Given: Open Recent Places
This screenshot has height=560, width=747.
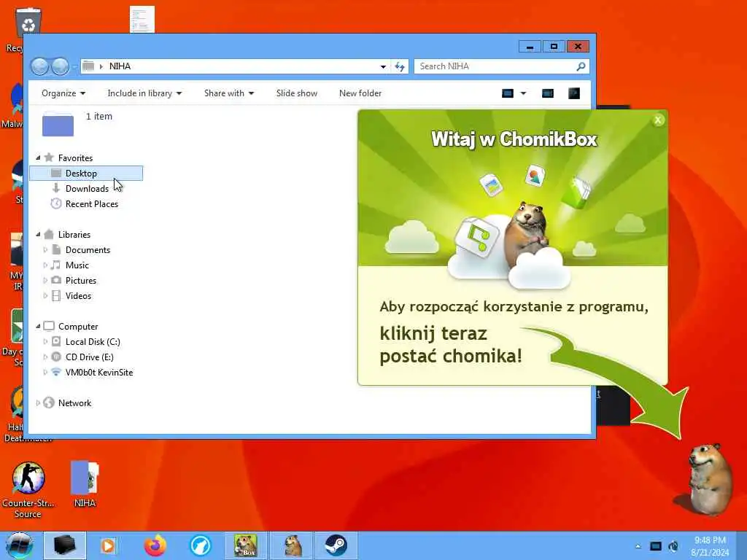Looking at the screenshot, I should point(92,204).
